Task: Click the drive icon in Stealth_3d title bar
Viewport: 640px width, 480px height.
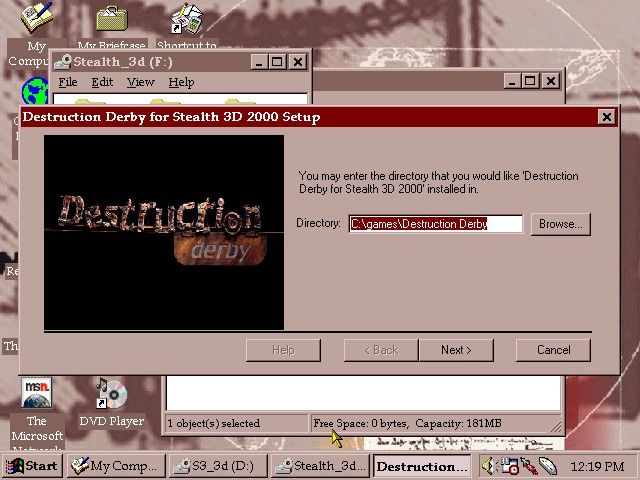Action: pyautogui.click(x=62, y=62)
